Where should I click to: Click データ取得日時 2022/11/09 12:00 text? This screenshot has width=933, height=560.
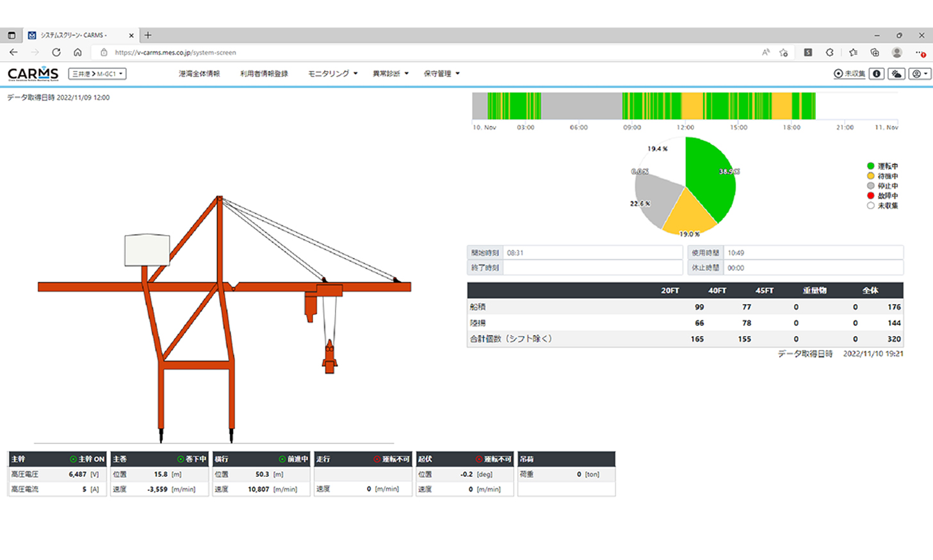(x=58, y=97)
